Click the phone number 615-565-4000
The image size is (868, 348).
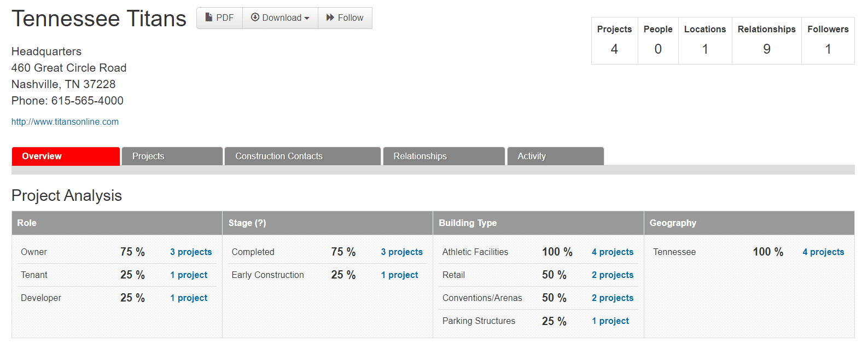coord(88,101)
